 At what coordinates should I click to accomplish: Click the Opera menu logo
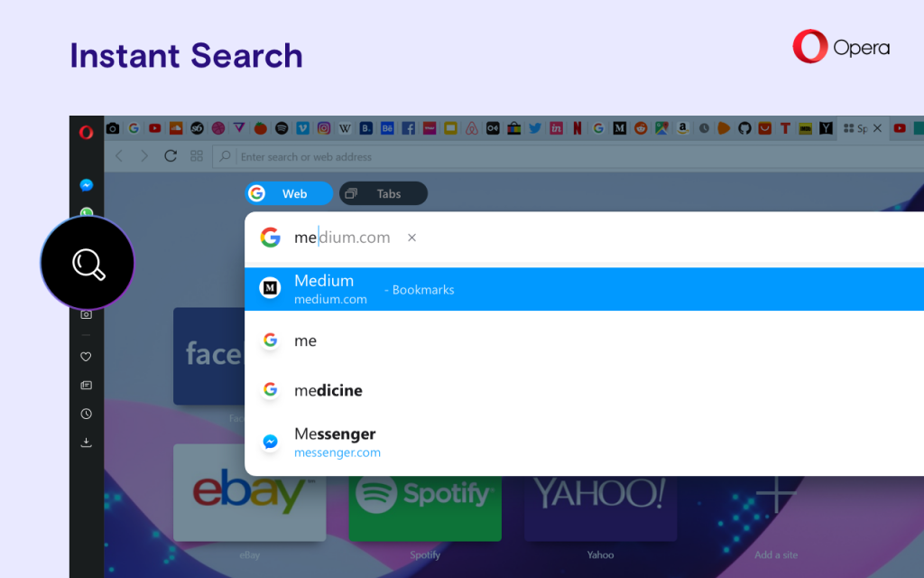tap(86, 132)
